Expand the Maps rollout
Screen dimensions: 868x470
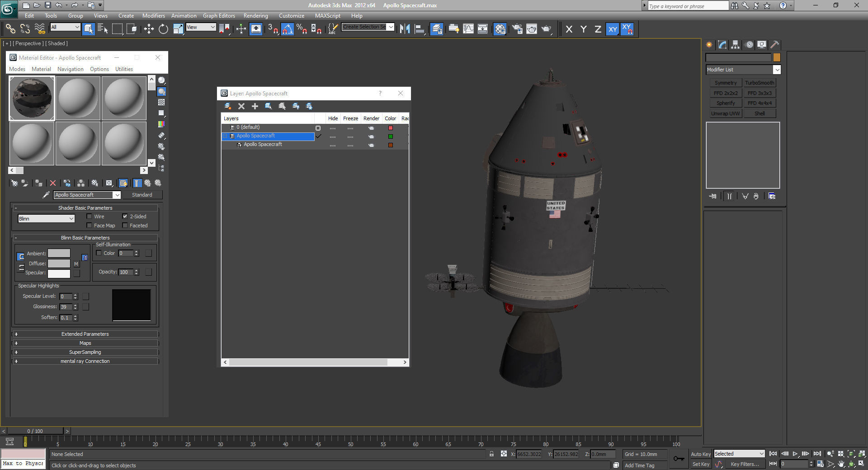click(85, 343)
